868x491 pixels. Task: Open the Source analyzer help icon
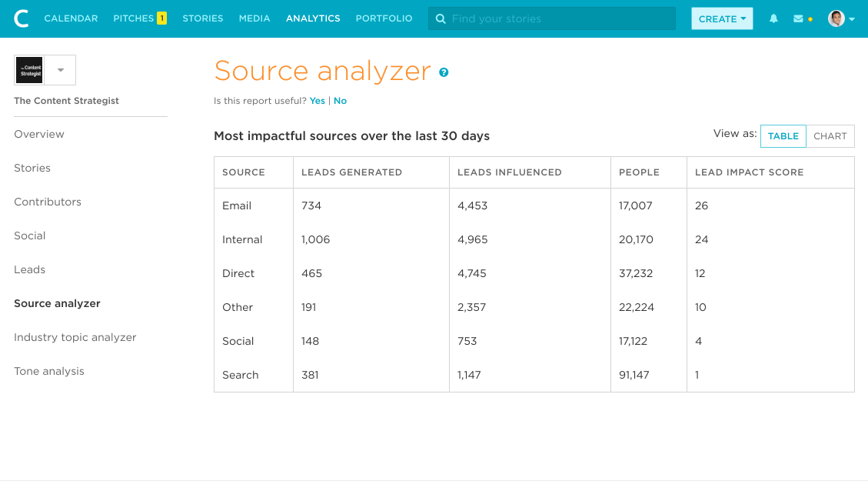tap(444, 72)
